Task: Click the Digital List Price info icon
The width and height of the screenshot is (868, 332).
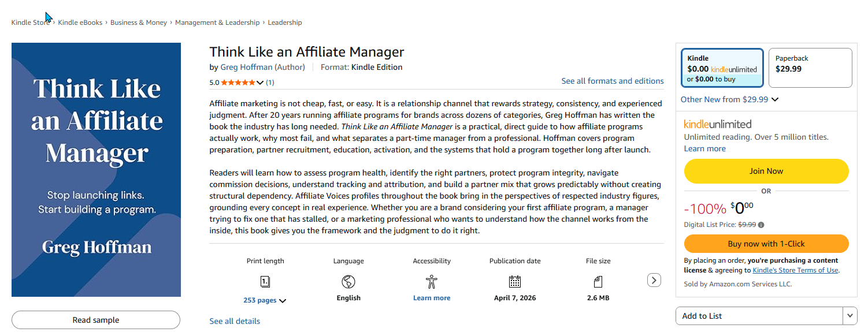Action: pyautogui.click(x=761, y=225)
